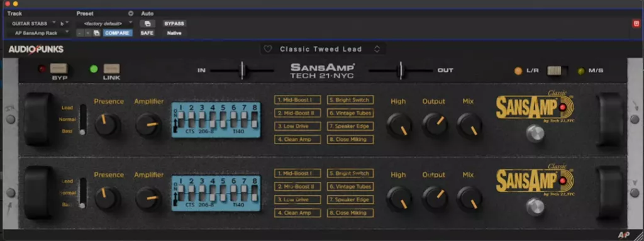Screen dimensions: 644x241
Task: Open the AP SansAmp Rack plug-in selector
Action: pyautogui.click(x=39, y=33)
